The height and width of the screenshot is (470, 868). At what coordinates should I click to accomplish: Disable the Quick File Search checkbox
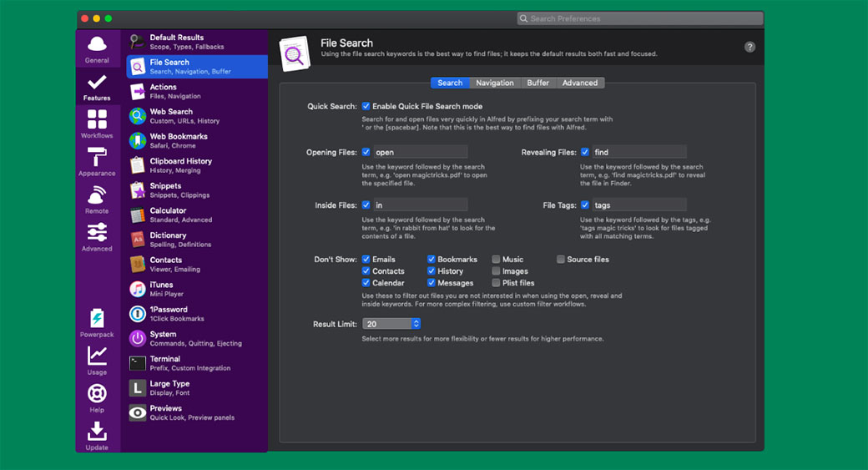366,107
